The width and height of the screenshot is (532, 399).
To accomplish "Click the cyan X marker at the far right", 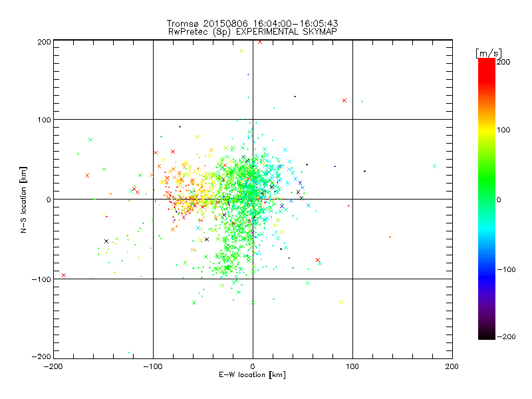I will (434, 166).
